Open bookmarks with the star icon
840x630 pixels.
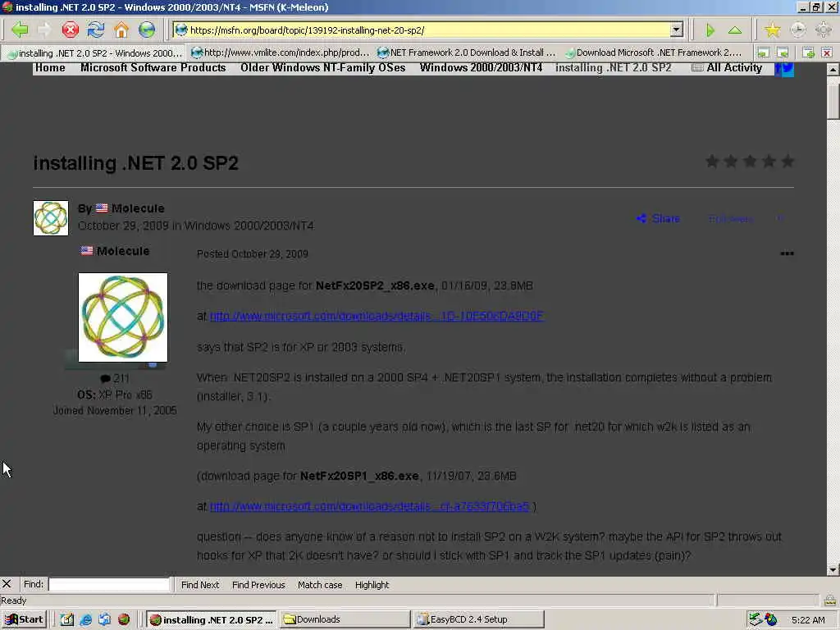[x=772, y=30]
